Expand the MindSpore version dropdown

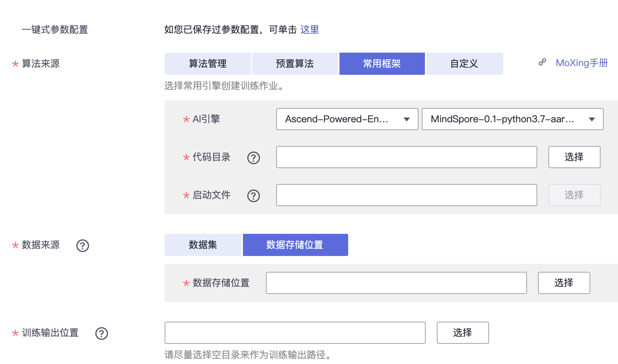[x=512, y=119]
